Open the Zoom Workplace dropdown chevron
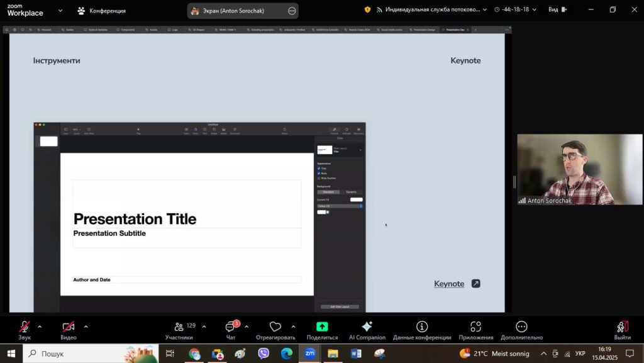This screenshot has width=644, height=363. pyautogui.click(x=60, y=11)
